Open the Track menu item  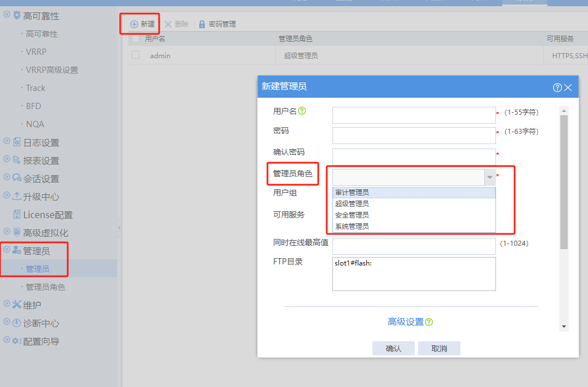pos(36,88)
